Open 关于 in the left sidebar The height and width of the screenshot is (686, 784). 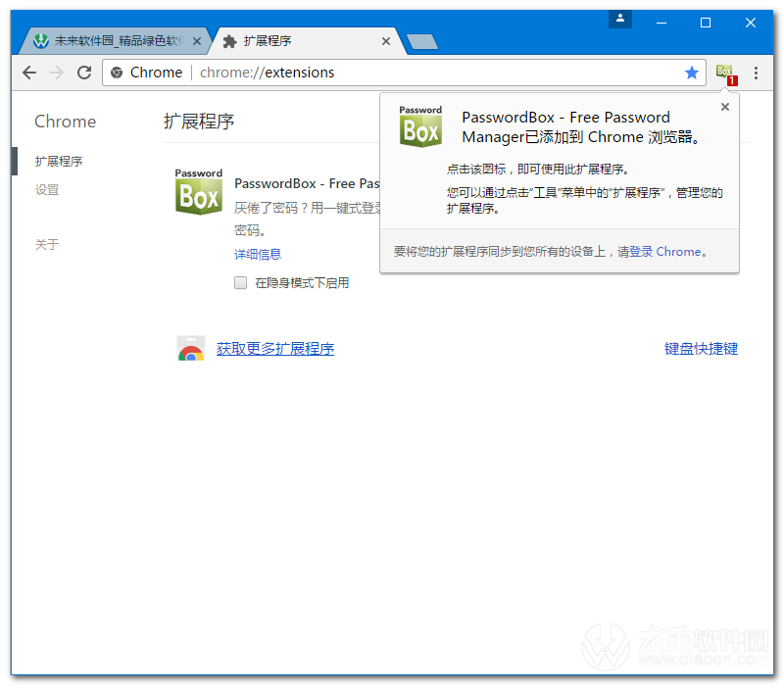(47, 244)
